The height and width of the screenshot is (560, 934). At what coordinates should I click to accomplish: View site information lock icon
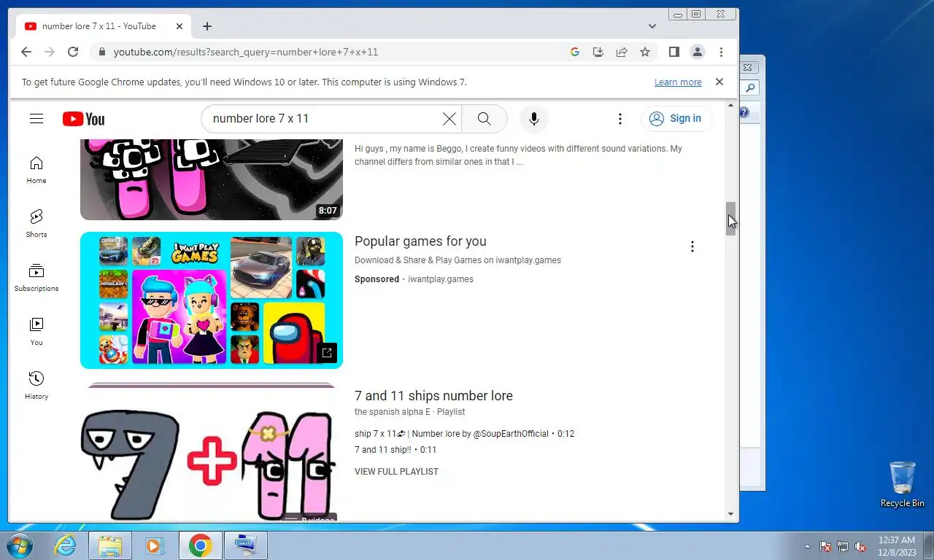tap(101, 52)
